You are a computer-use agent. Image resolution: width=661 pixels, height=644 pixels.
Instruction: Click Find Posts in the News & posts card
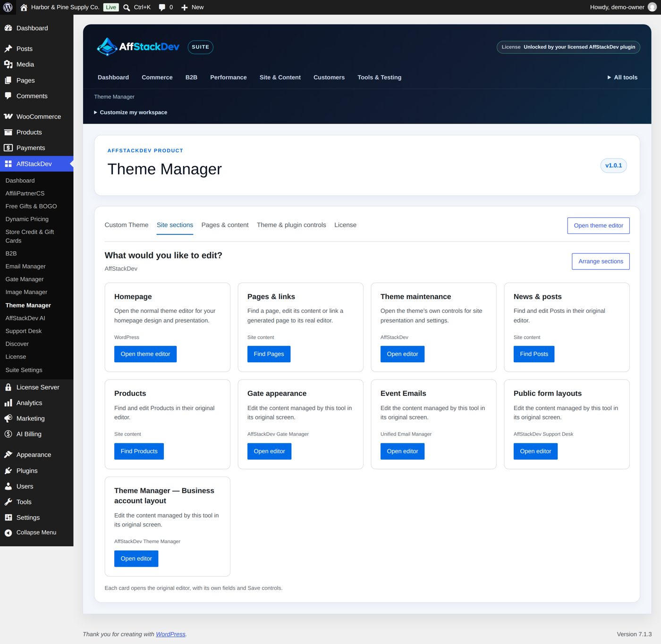point(534,354)
